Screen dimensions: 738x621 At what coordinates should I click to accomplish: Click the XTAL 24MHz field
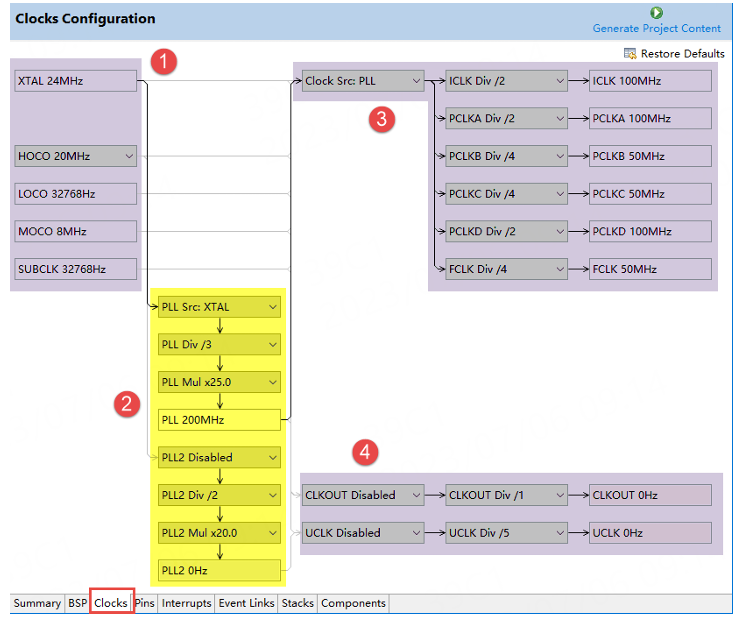click(76, 81)
